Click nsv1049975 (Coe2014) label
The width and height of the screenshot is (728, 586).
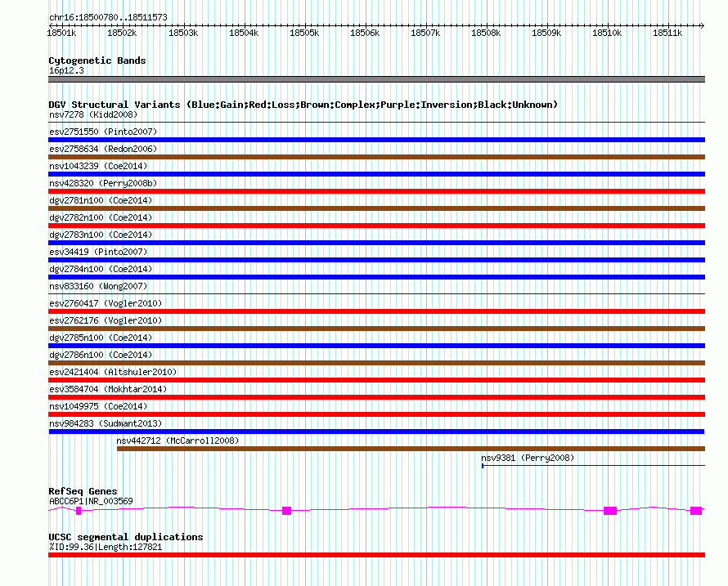(98, 406)
